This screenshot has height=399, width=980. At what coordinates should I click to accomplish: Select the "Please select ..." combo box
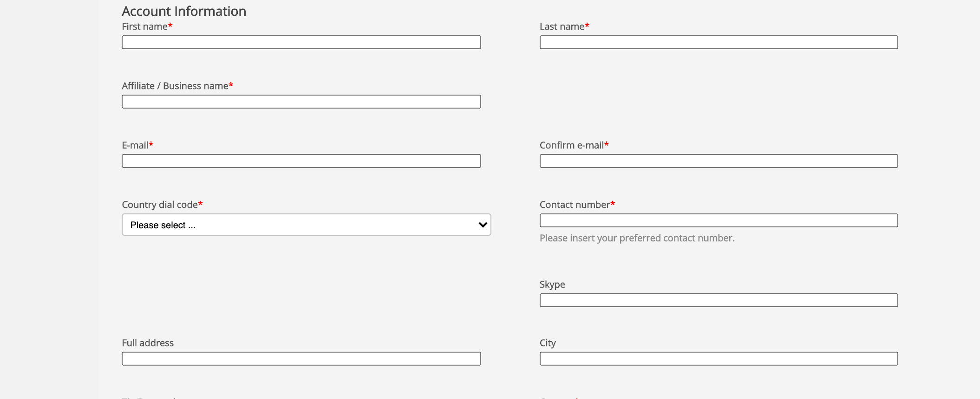pos(306,225)
